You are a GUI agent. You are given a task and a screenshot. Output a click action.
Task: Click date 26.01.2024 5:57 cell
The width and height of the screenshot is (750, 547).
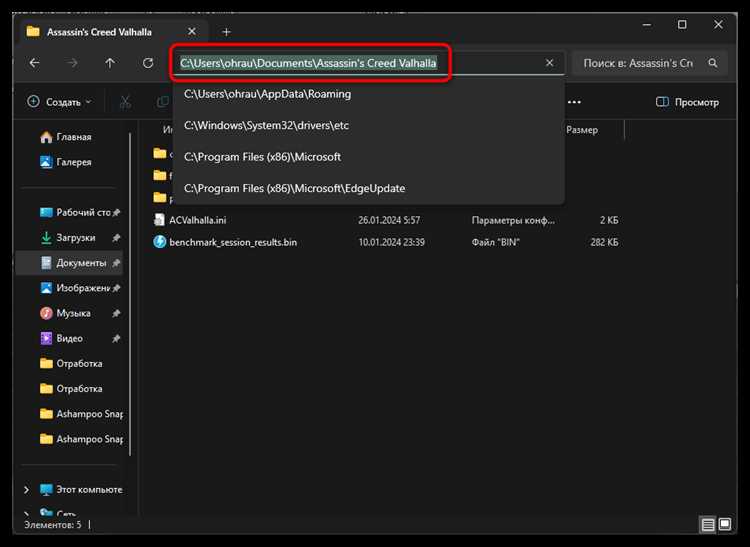389,220
